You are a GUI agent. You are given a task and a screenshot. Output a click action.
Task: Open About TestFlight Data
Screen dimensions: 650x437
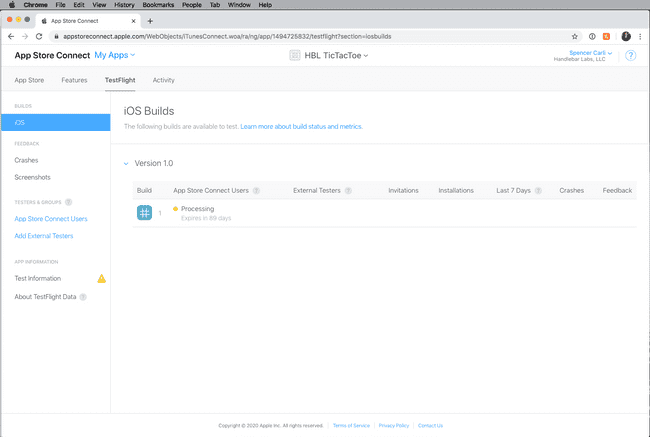(45, 296)
